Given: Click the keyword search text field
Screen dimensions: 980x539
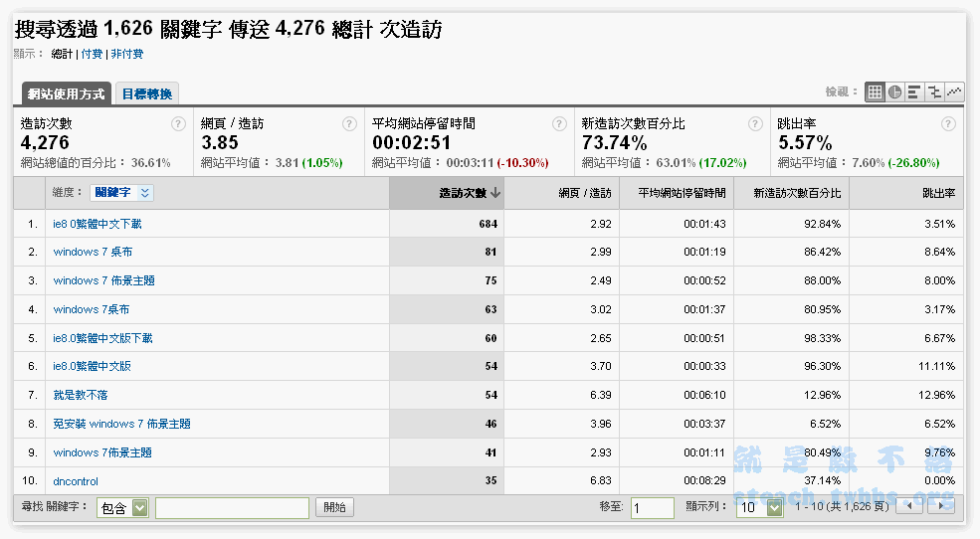Looking at the screenshot, I should click(x=232, y=508).
